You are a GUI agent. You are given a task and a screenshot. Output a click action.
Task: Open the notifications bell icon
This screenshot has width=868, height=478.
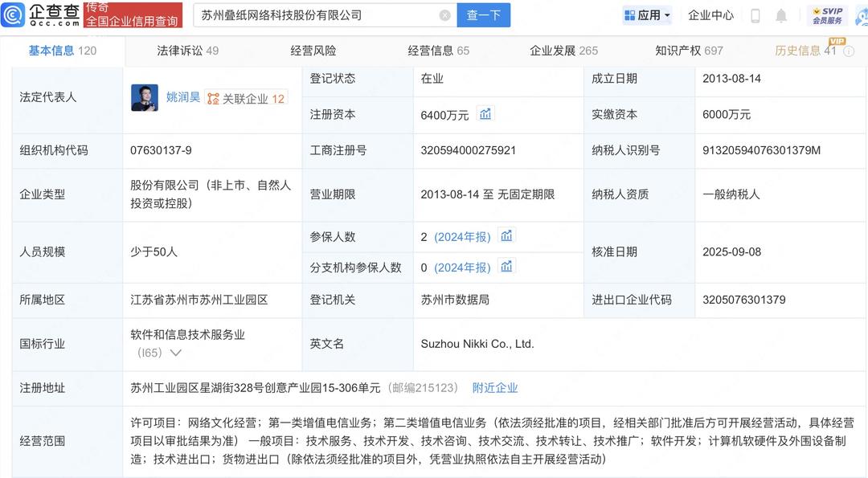click(781, 15)
